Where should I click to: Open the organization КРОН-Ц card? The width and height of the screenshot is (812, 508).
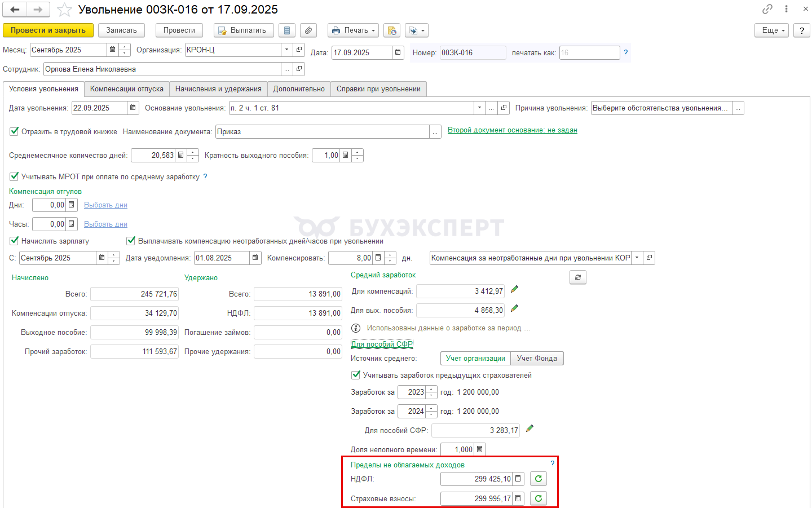point(299,50)
